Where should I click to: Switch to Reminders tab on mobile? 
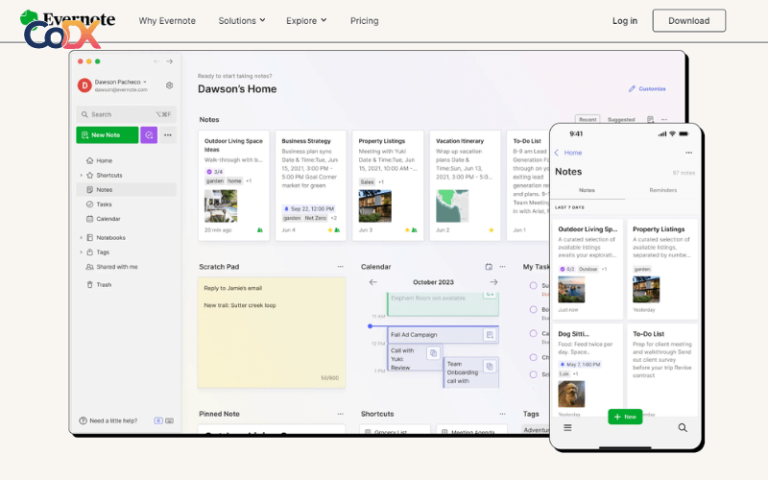[663, 190]
